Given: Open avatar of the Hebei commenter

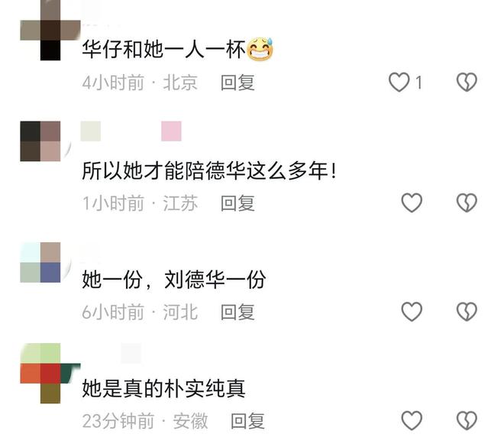Looking at the screenshot, I should 40,262.
